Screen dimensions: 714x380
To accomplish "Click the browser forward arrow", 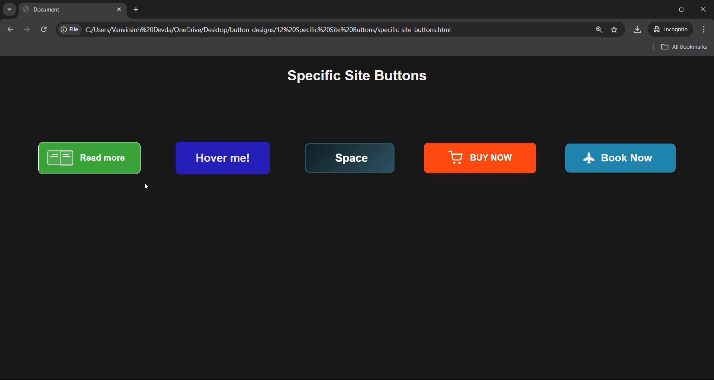I will coord(27,29).
